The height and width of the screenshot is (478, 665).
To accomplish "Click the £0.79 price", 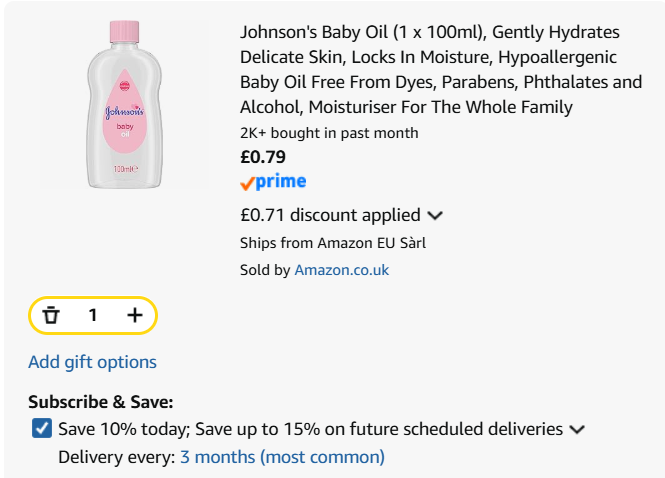I will (x=263, y=156).
